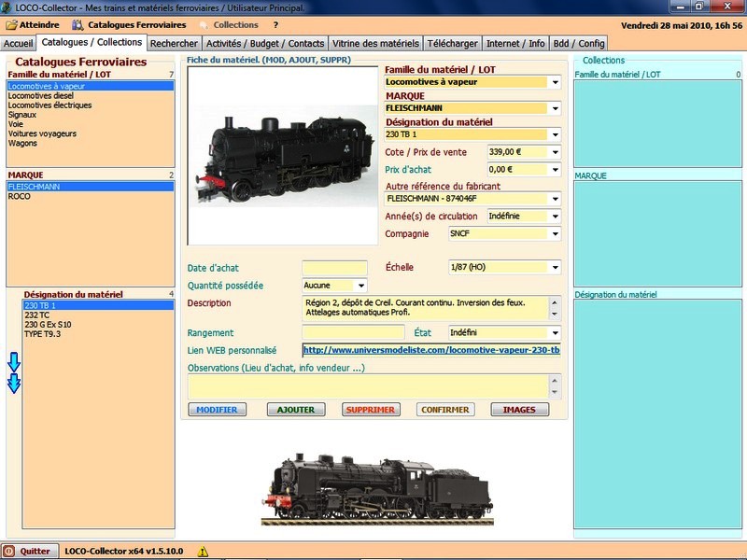Screen dimensions: 747x560
Task: Open the Année(s) de circulation dropdown
Action: tap(555, 217)
